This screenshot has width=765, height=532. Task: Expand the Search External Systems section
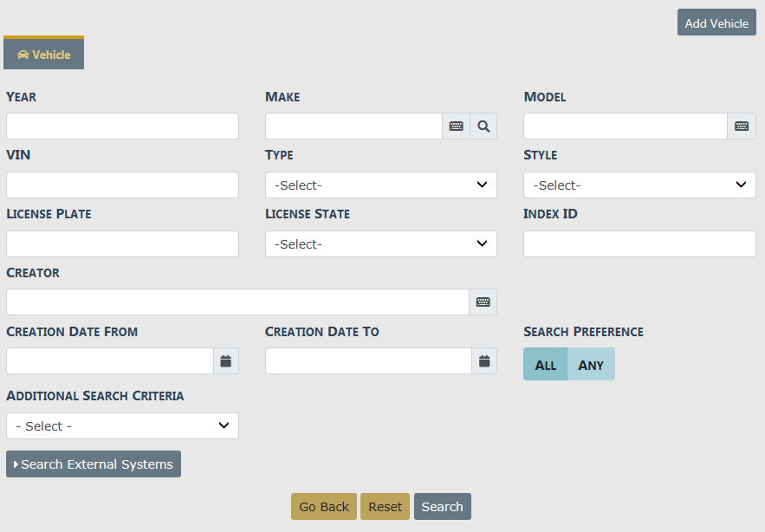coord(94,464)
